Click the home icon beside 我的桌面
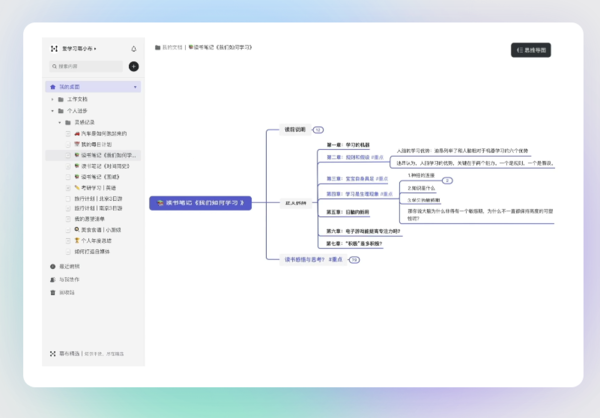The image size is (600, 418). 51,87
